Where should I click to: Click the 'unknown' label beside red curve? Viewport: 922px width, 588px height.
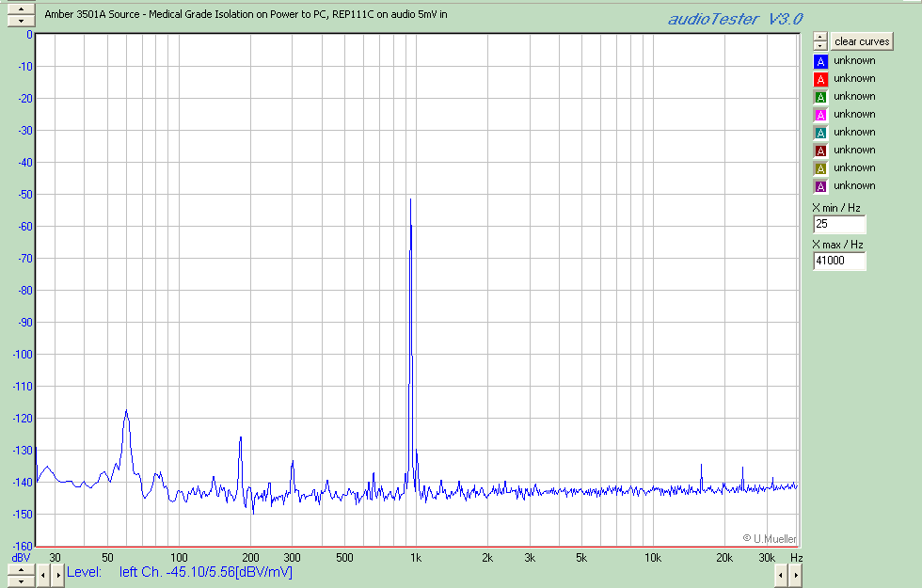[854, 78]
